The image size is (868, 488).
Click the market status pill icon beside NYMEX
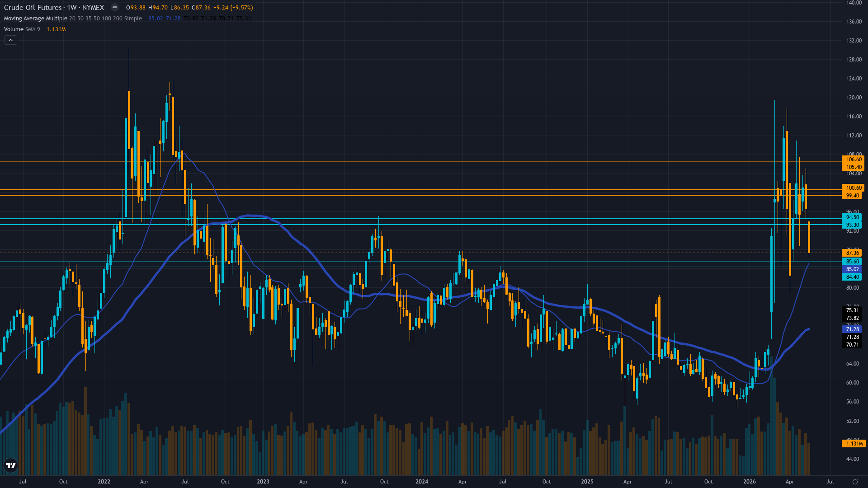[x=115, y=7]
